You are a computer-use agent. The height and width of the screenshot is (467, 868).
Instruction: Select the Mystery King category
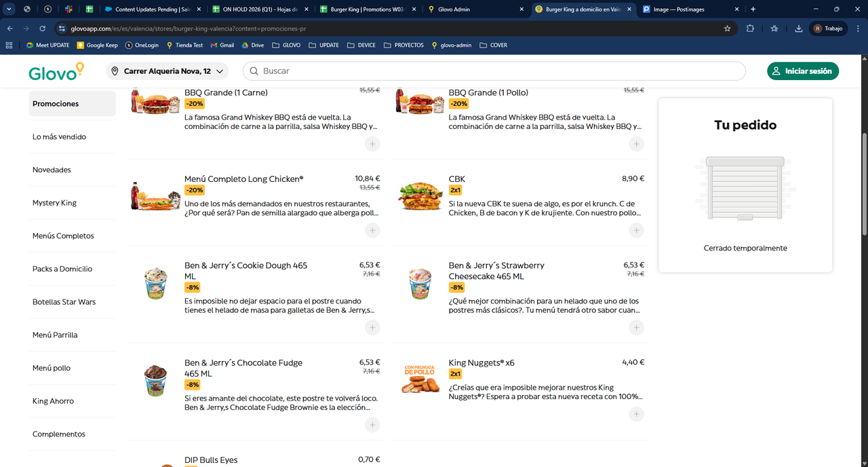click(73, 203)
